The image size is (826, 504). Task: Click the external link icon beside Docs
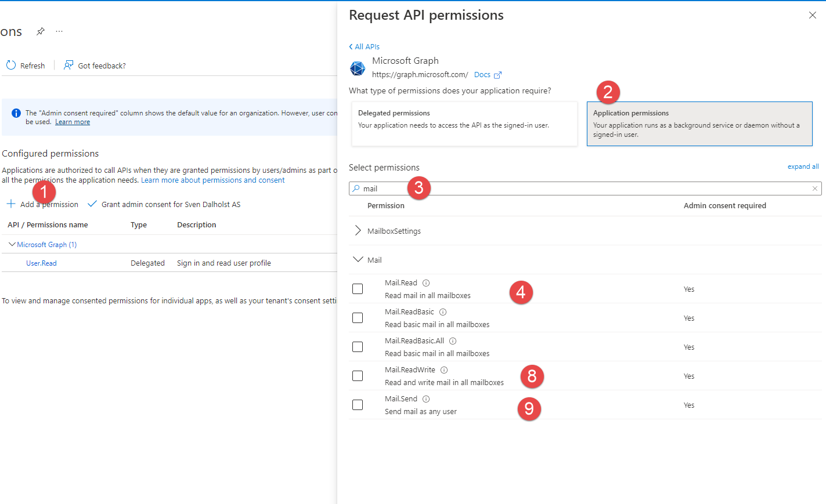(497, 75)
